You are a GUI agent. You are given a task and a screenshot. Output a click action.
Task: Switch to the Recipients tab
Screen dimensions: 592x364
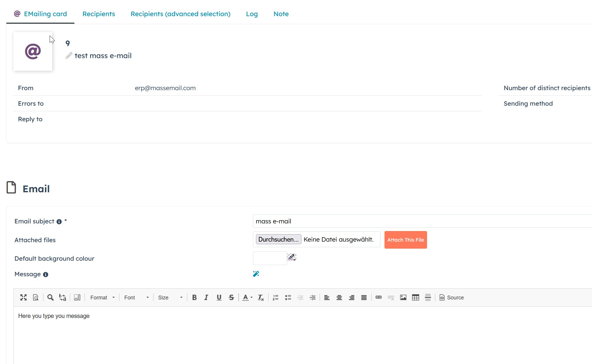coord(99,14)
